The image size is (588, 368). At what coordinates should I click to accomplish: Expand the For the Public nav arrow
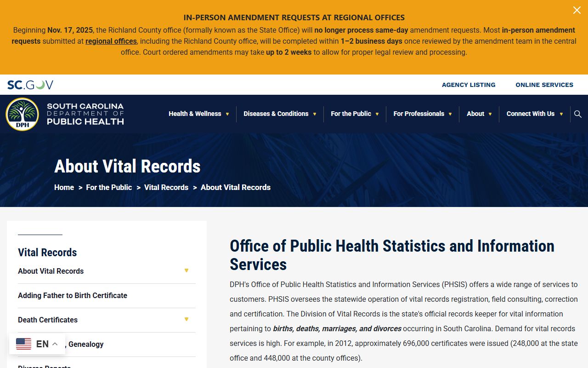point(377,114)
